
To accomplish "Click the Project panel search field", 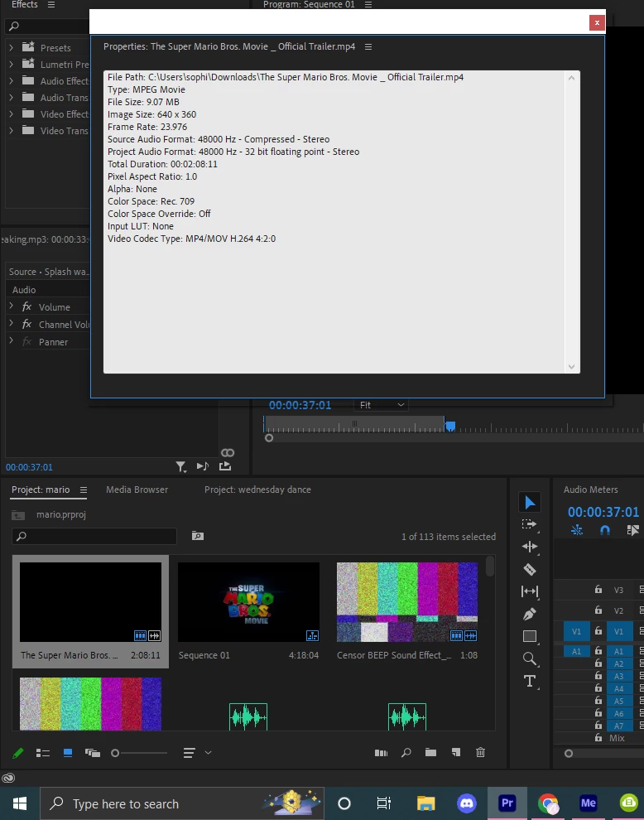I will 94,536.
